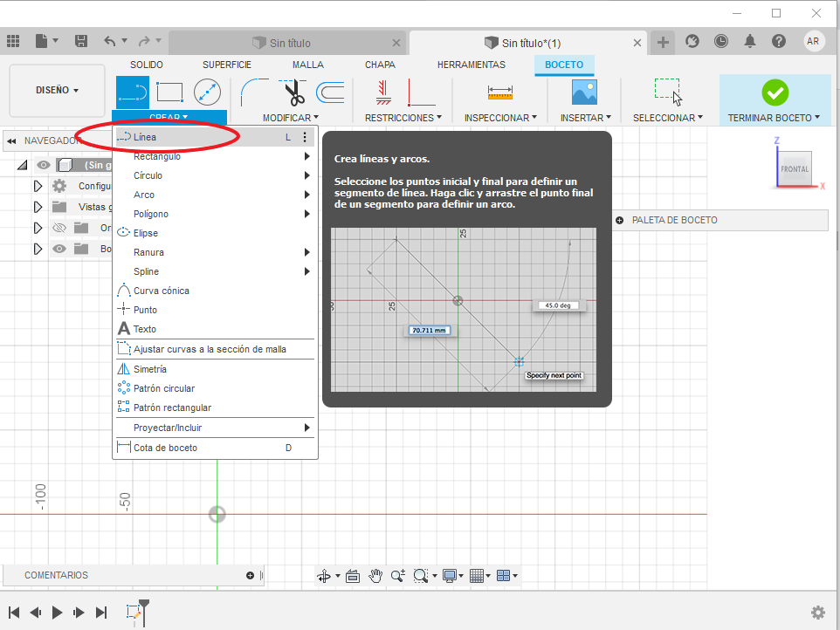Play the timeline
Screen dimensions: 840x630
[57, 613]
